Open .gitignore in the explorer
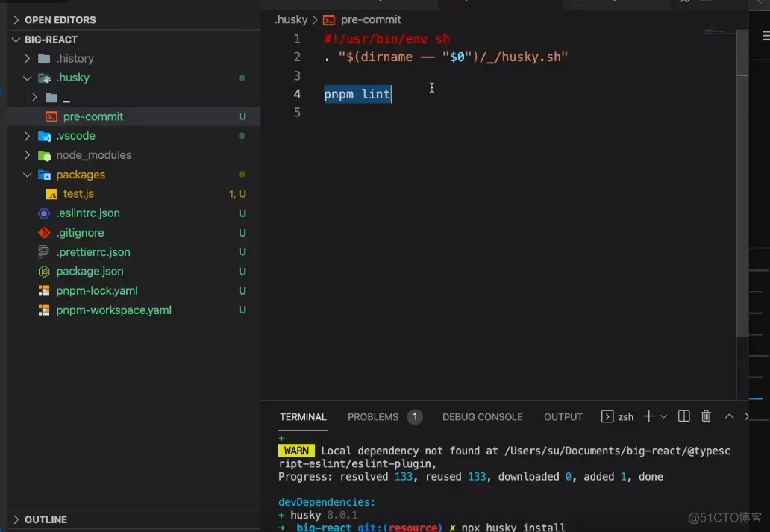The image size is (770, 532). pos(134,232)
